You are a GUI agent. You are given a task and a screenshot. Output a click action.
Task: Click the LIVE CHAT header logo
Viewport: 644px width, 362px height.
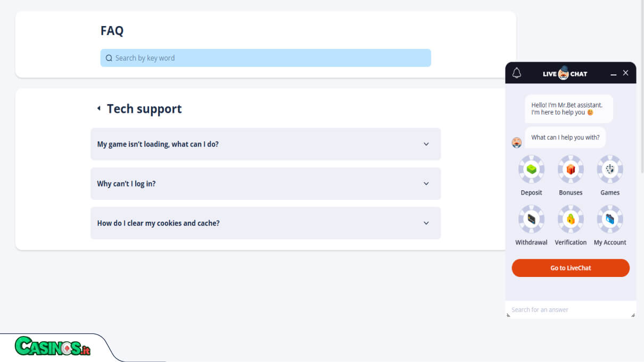click(x=565, y=73)
